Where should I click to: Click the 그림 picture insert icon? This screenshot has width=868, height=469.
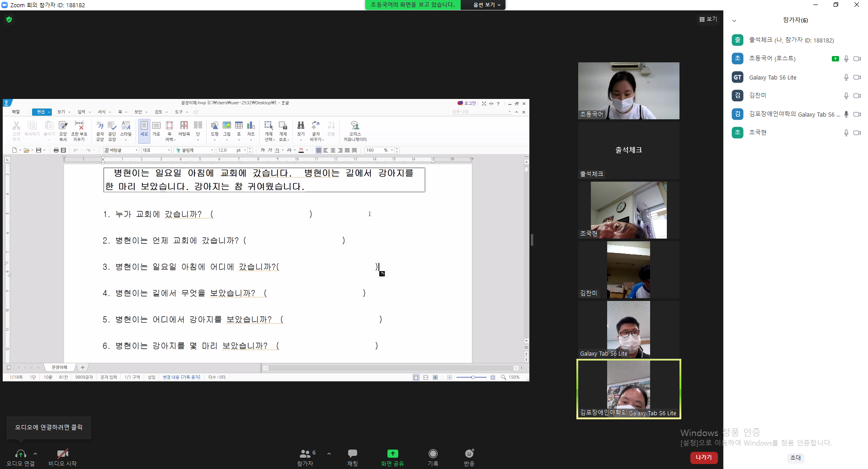pyautogui.click(x=227, y=129)
